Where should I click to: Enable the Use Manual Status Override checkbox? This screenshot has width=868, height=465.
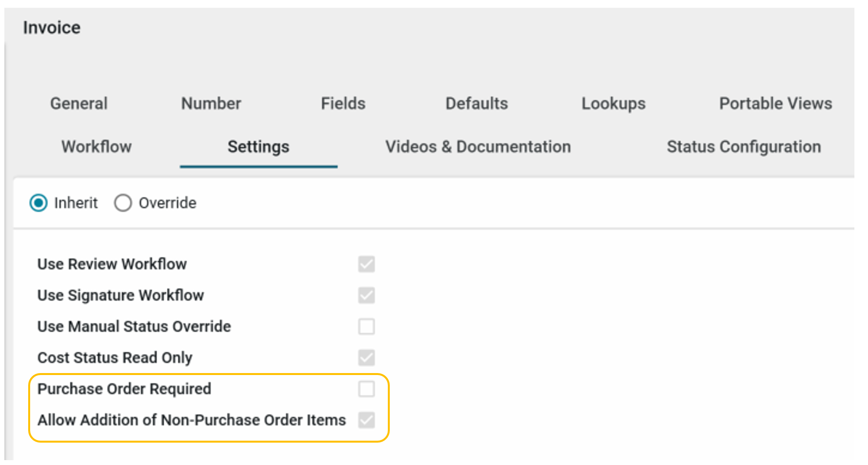click(x=366, y=326)
